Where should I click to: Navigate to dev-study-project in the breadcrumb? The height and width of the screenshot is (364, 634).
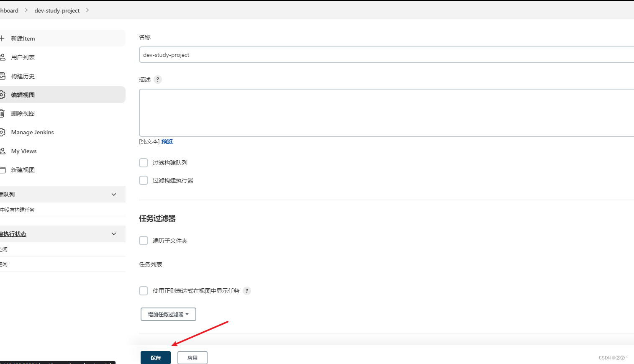click(57, 10)
